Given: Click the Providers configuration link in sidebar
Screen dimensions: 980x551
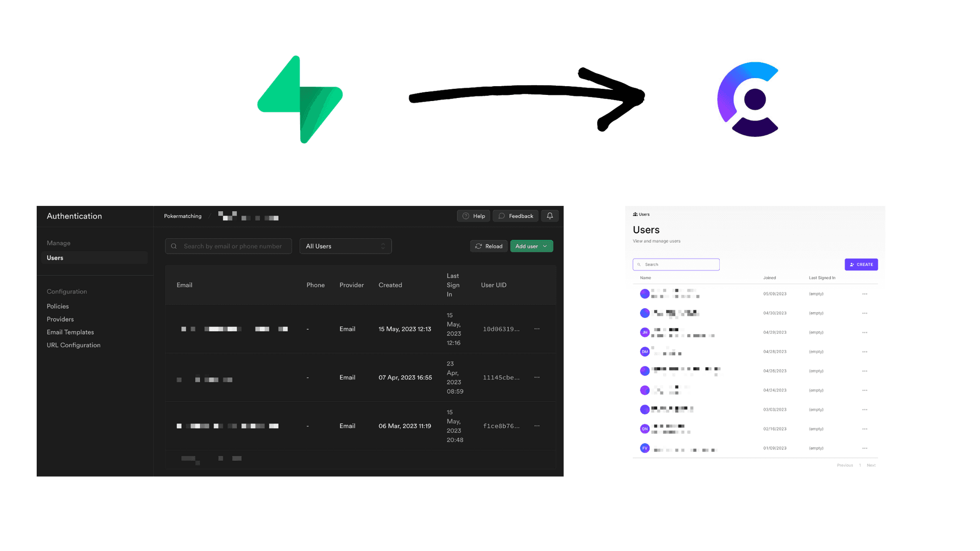Looking at the screenshot, I should (60, 319).
